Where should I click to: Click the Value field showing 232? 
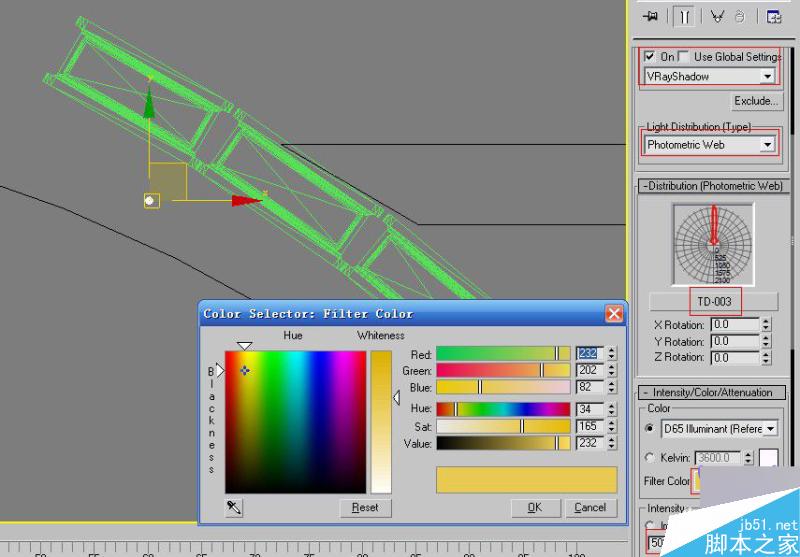click(x=591, y=443)
